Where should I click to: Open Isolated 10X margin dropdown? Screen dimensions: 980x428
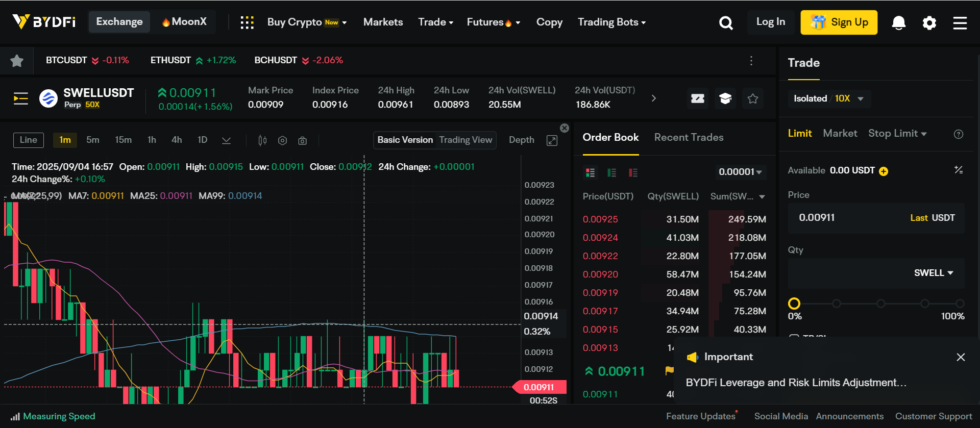click(829, 98)
